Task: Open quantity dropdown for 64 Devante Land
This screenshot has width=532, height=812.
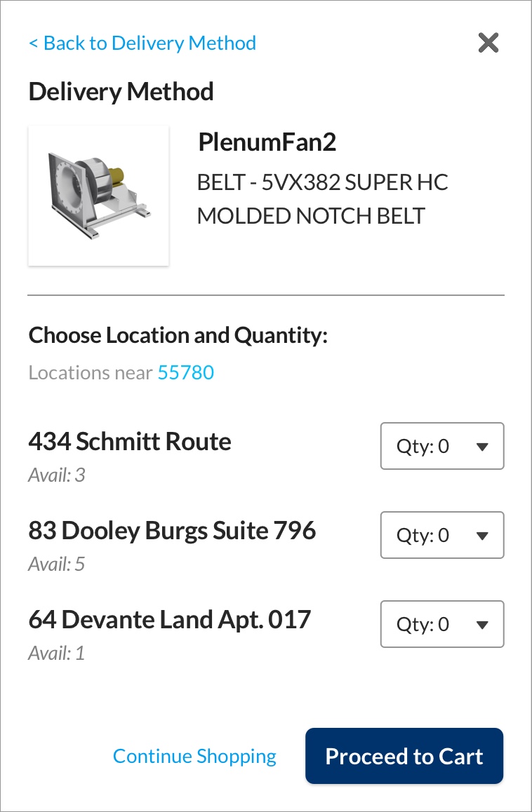Action: pyautogui.click(x=442, y=624)
